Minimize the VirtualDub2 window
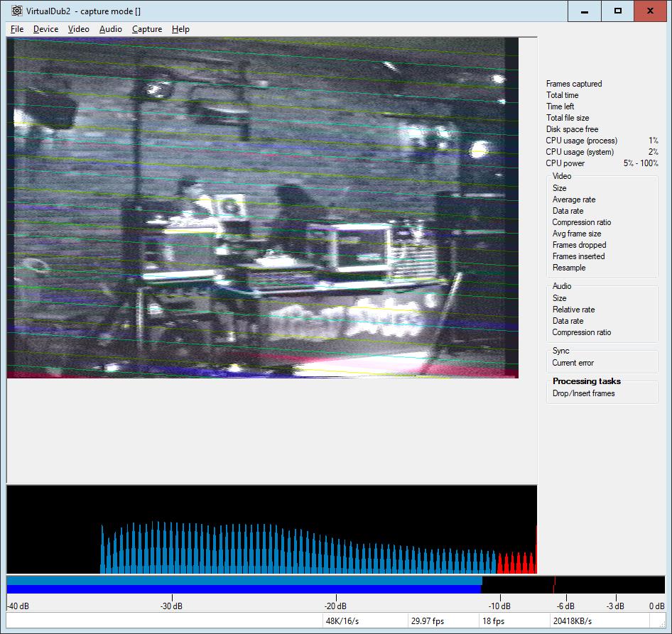The height and width of the screenshot is (634, 672). pos(585,11)
